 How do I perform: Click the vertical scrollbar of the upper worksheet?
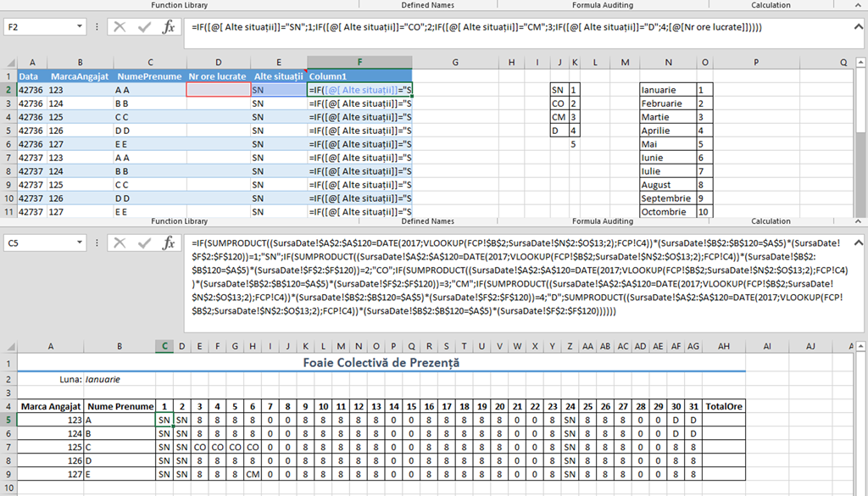pos(860,136)
